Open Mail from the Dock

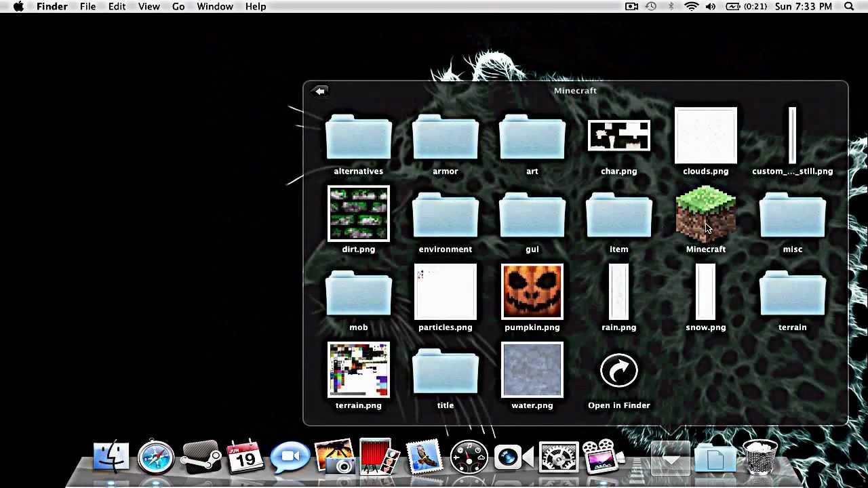(424, 456)
